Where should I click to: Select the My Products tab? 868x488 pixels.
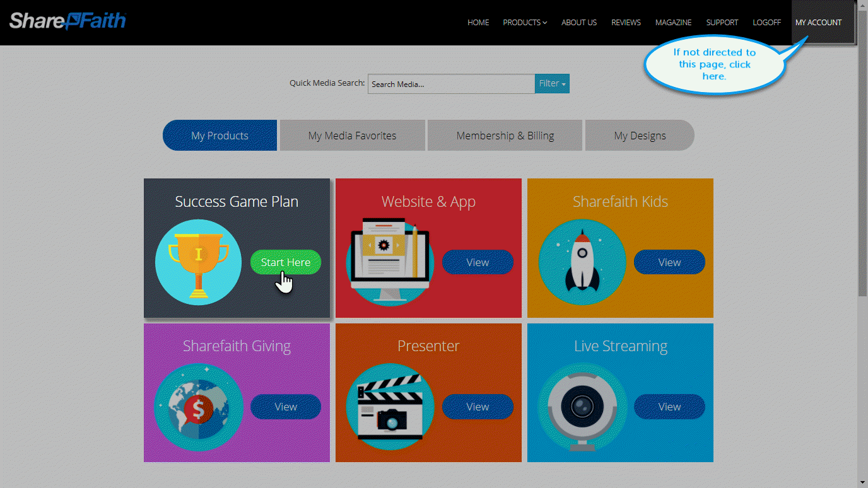point(220,136)
